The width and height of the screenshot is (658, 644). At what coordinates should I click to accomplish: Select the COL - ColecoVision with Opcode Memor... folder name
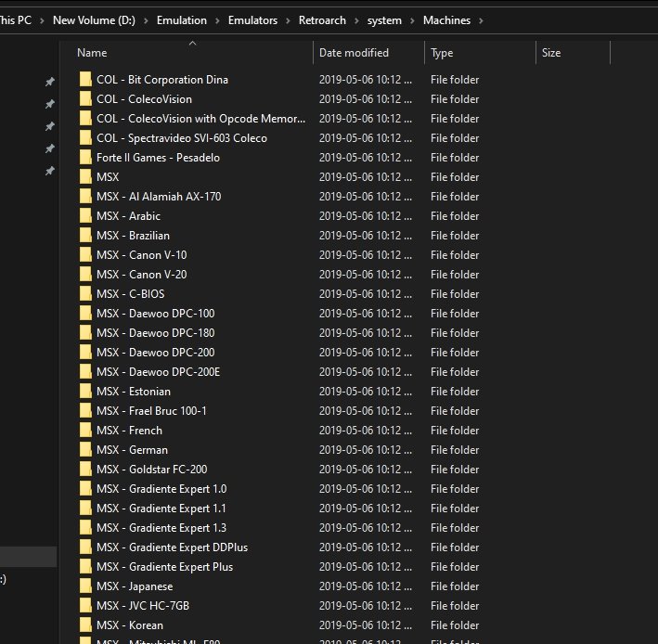click(x=201, y=118)
